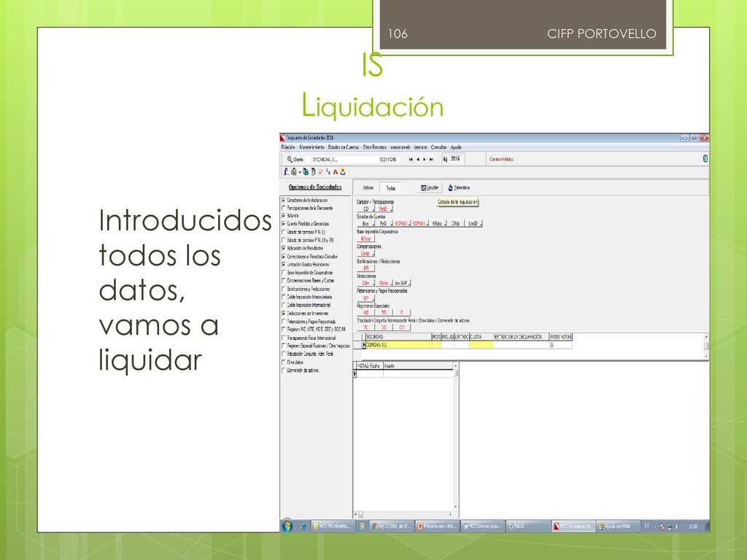The width and height of the screenshot is (747, 560).
Task: Toggle Deducciones por Inversiones checkbox
Action: [284, 314]
